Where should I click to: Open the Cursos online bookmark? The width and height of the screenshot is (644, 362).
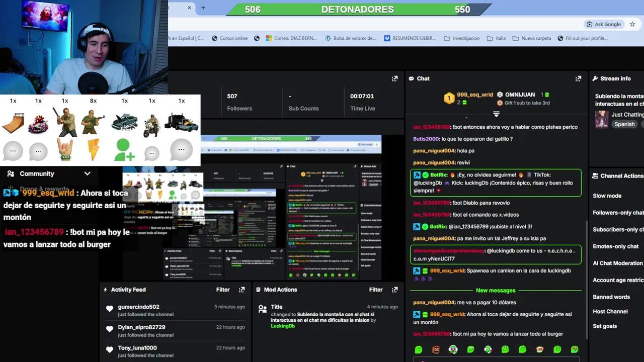point(229,38)
